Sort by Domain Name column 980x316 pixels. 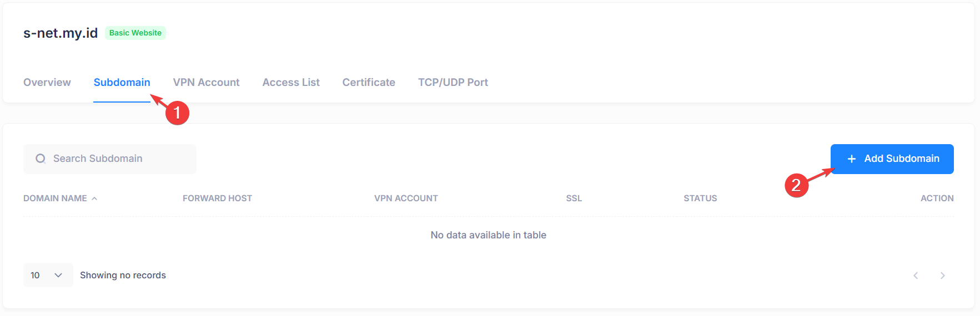point(55,198)
